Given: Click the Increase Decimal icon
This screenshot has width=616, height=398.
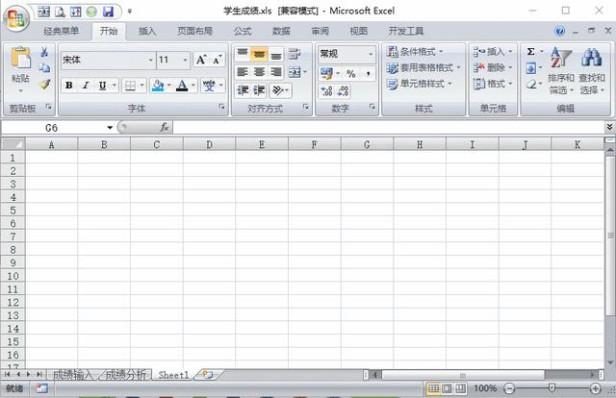Looking at the screenshot, I should coord(326,91).
